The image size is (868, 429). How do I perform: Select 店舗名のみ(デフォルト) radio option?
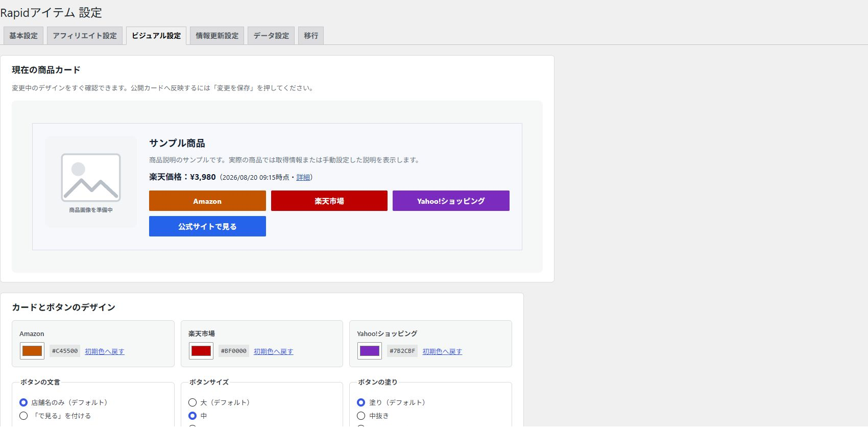(23, 402)
